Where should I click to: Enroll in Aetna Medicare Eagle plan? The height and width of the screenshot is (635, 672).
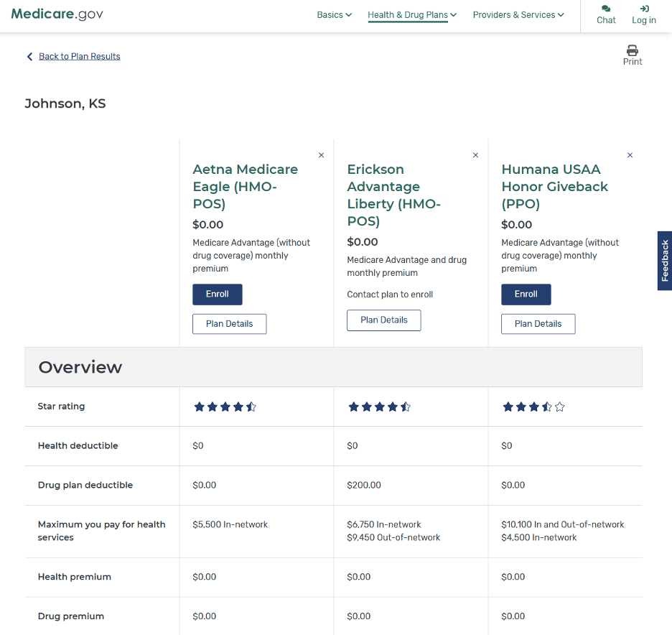point(218,294)
